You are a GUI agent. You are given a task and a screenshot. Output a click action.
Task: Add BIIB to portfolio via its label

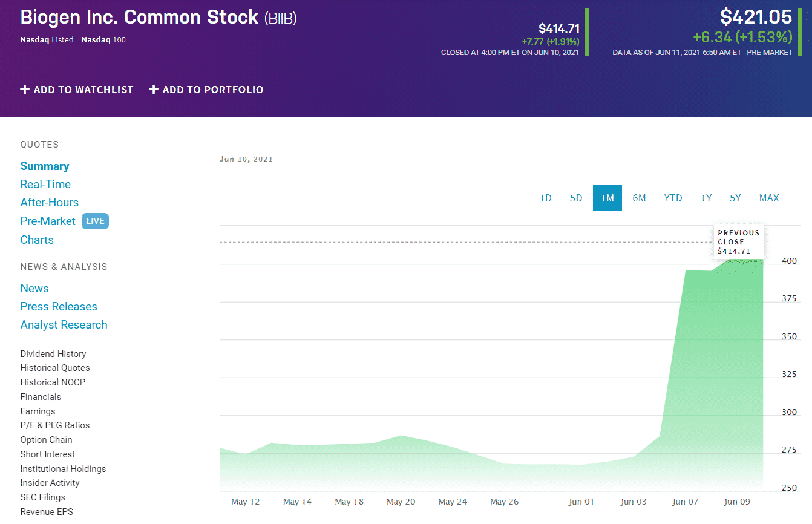(x=213, y=90)
